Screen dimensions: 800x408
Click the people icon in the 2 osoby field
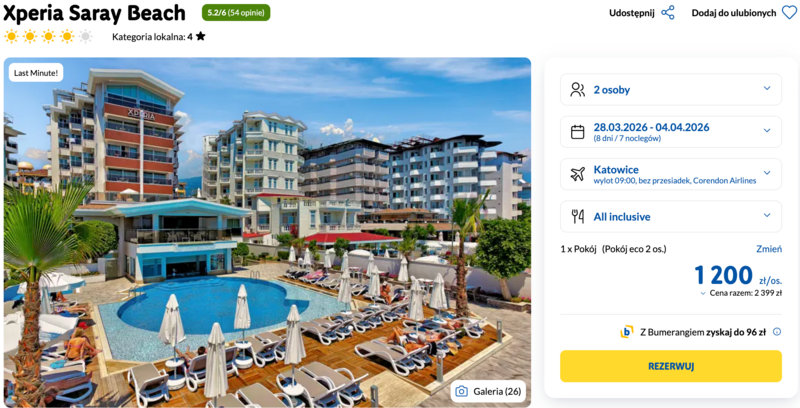pos(578,89)
